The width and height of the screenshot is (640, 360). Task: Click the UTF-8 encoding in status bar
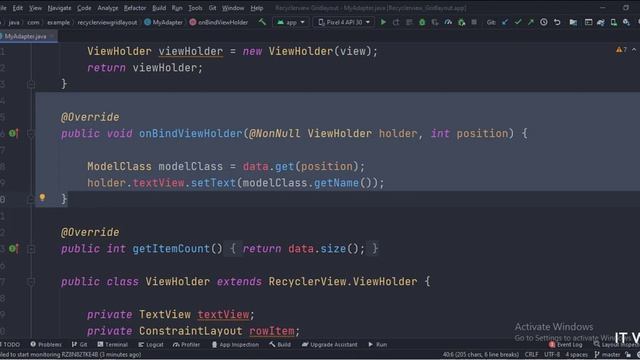pos(552,354)
